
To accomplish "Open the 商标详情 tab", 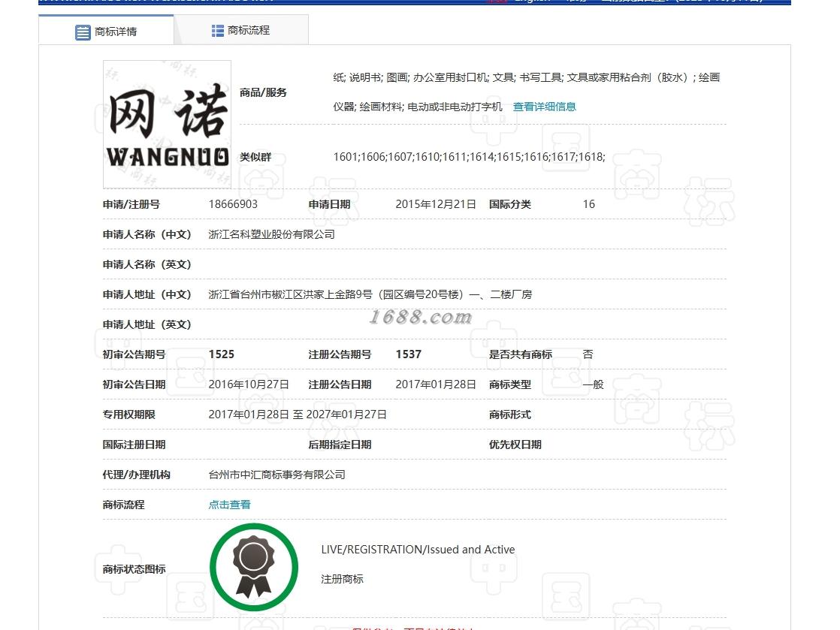I will (x=106, y=31).
